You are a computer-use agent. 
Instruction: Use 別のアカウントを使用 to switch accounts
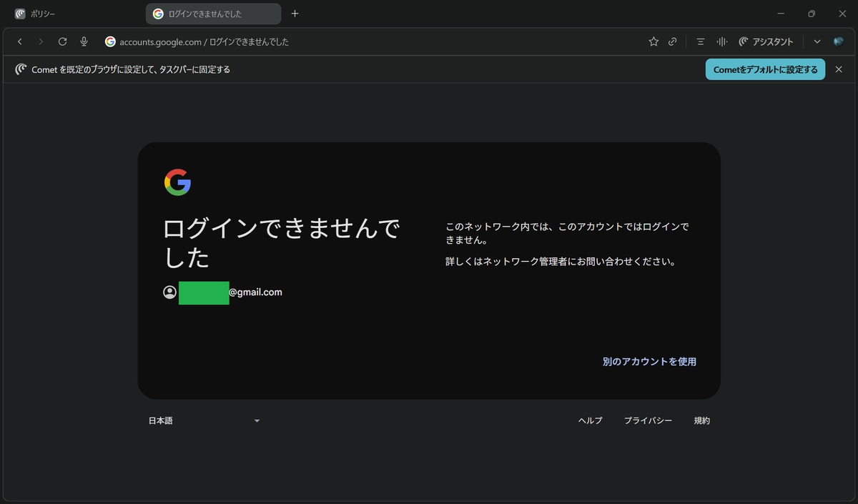[649, 362]
